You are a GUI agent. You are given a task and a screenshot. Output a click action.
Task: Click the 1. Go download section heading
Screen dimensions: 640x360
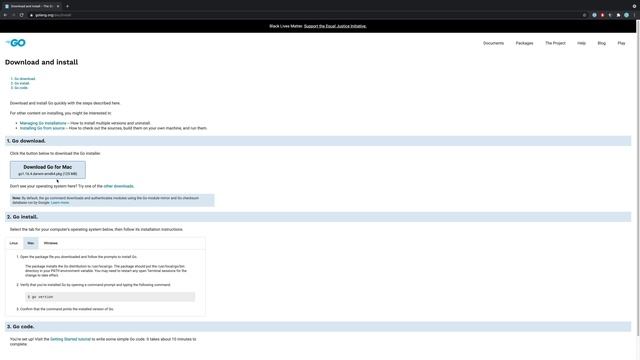318,141
